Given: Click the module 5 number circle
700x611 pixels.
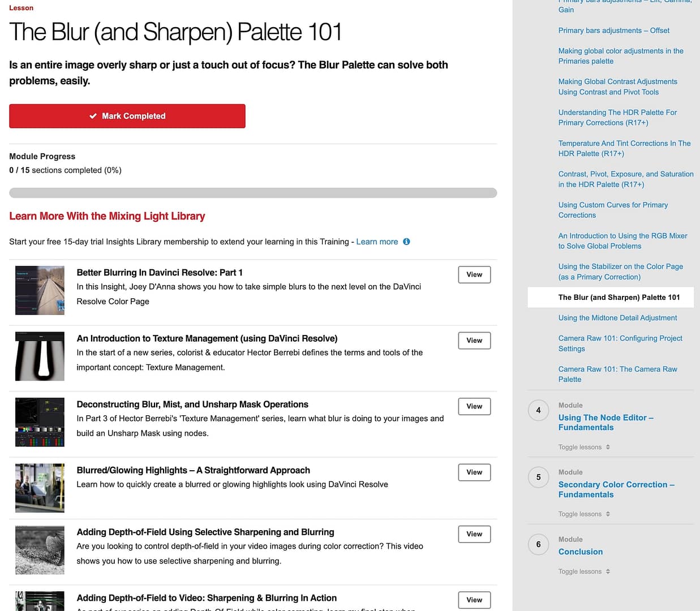Looking at the screenshot, I should point(538,477).
